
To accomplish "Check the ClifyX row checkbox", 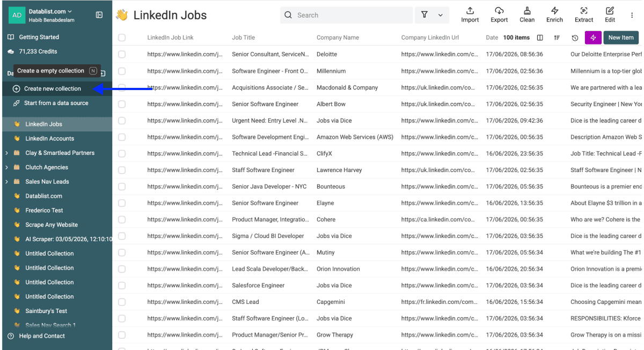I will point(122,153).
